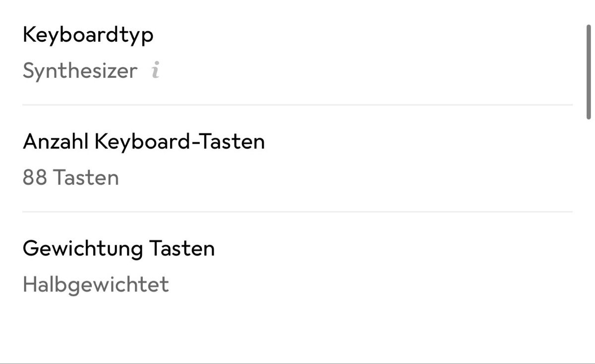Image resolution: width=595 pixels, height=364 pixels.
Task: Click the vertical scrollbar thumb
Action: pyautogui.click(x=589, y=71)
